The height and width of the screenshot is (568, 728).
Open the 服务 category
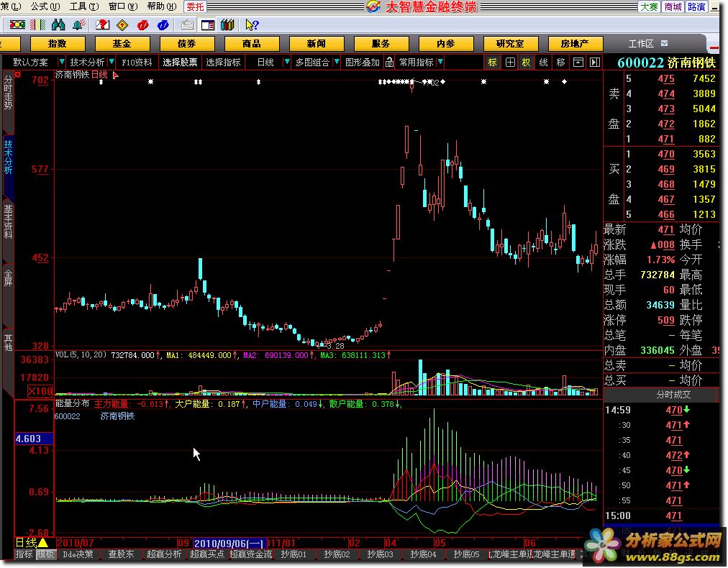381,44
